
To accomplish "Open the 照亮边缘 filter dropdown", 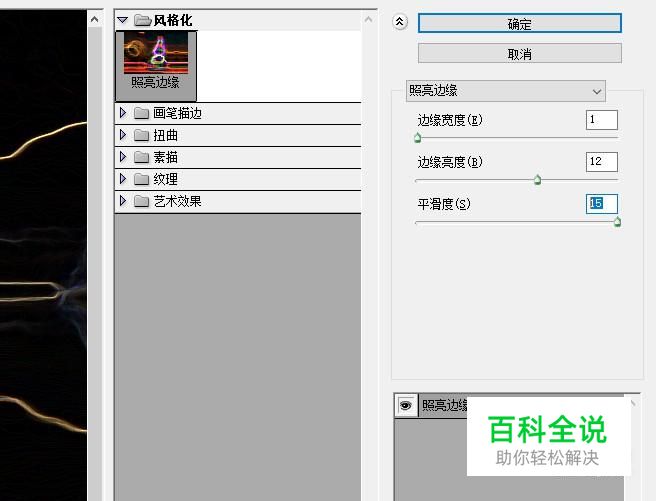I will click(505, 91).
